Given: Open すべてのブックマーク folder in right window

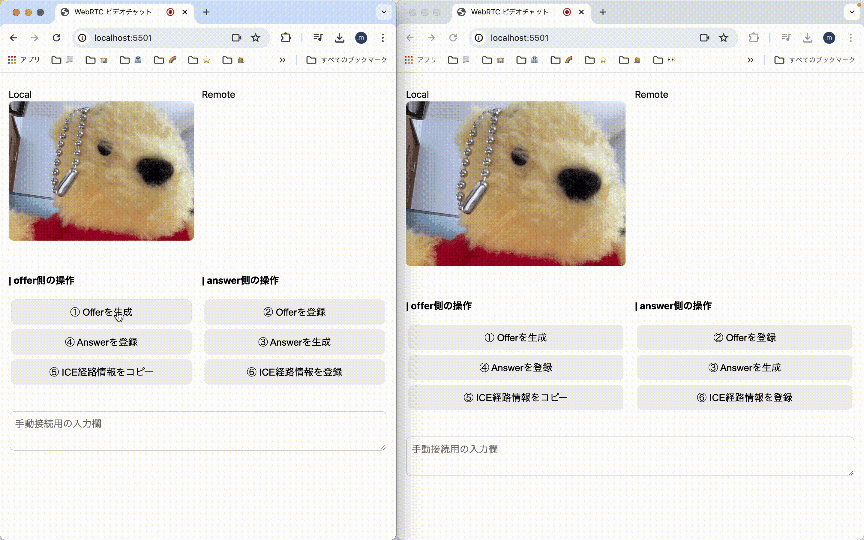Looking at the screenshot, I should 814,60.
